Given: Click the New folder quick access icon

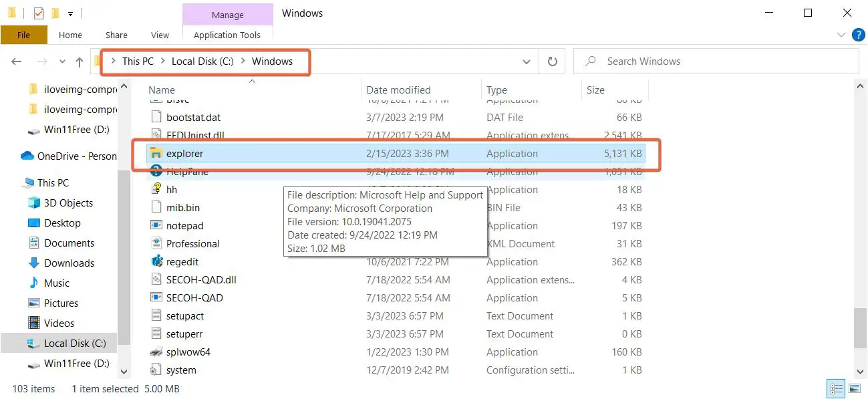Looking at the screenshot, I should tap(55, 13).
